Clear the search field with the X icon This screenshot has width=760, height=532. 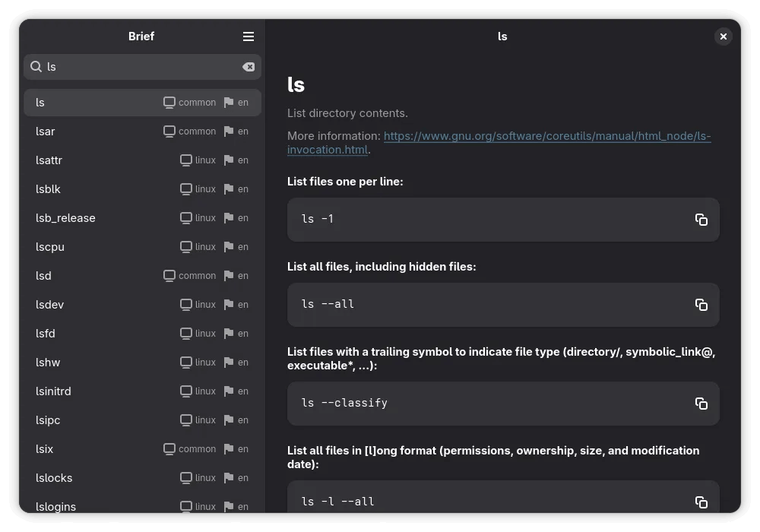pos(249,66)
